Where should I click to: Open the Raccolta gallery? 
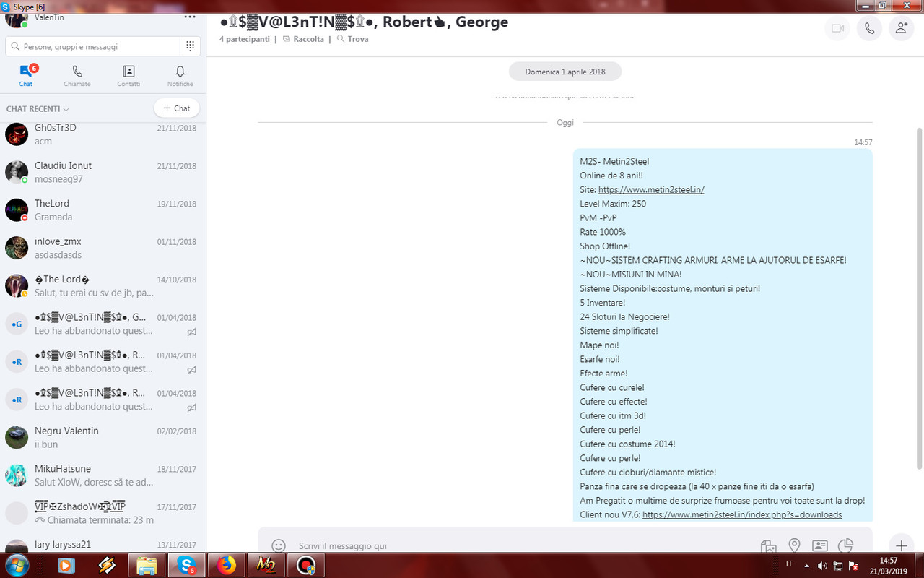(x=303, y=39)
